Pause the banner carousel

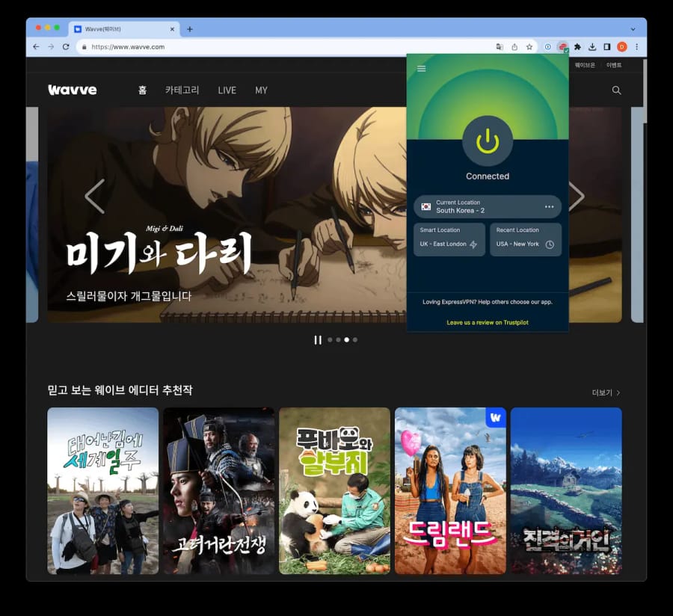pyautogui.click(x=318, y=339)
